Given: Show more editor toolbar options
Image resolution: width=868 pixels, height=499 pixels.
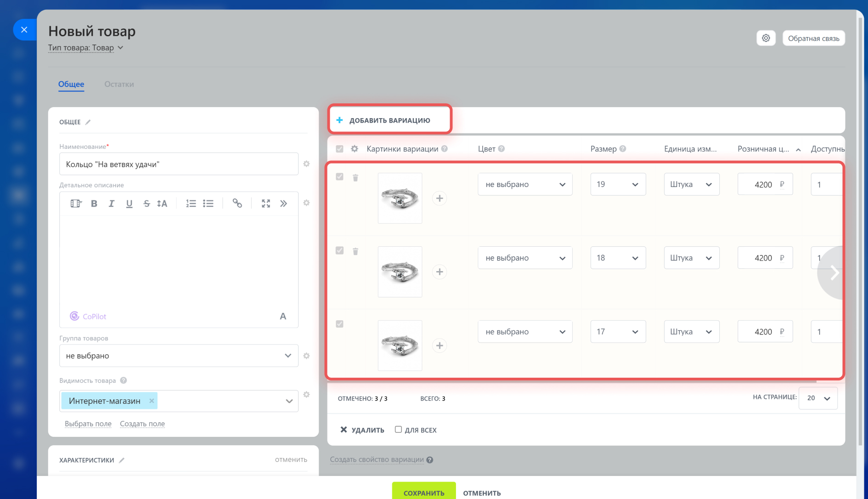Looking at the screenshot, I should (x=284, y=204).
